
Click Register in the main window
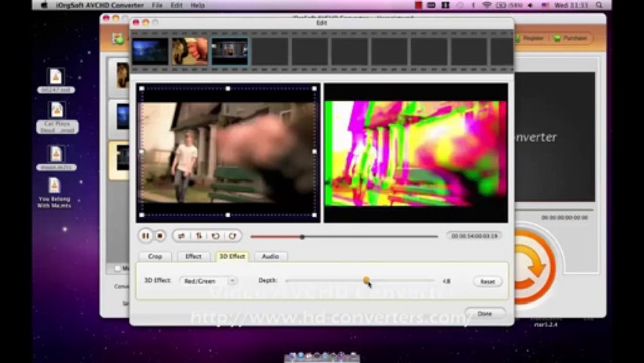[530, 38]
